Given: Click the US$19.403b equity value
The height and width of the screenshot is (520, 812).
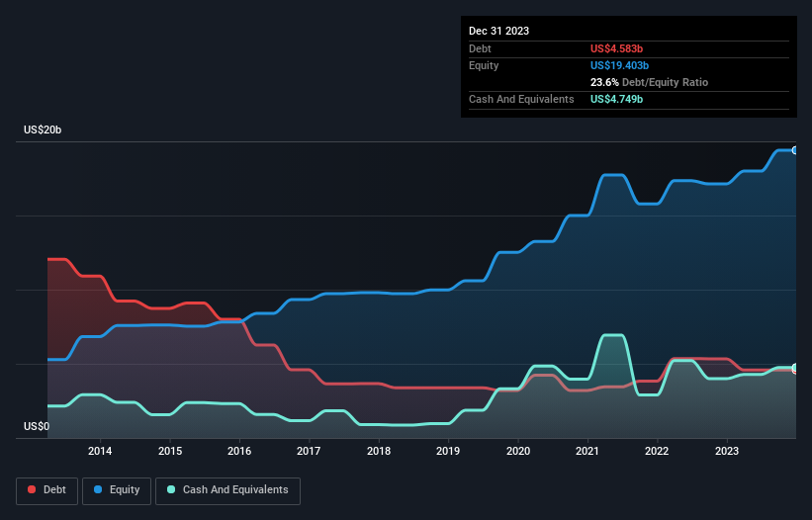Looking at the screenshot, I should (x=619, y=65).
